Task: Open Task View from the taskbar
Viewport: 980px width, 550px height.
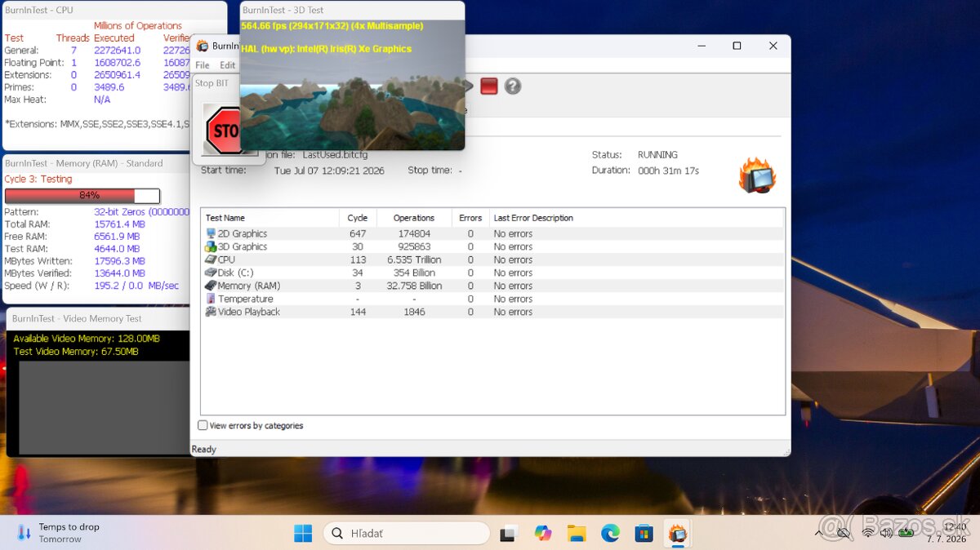Action: click(x=509, y=534)
